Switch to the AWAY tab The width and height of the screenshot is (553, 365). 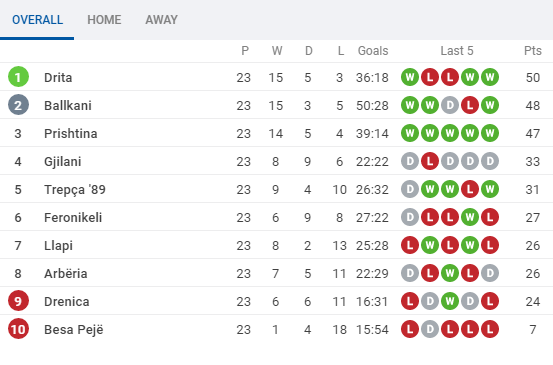162,20
